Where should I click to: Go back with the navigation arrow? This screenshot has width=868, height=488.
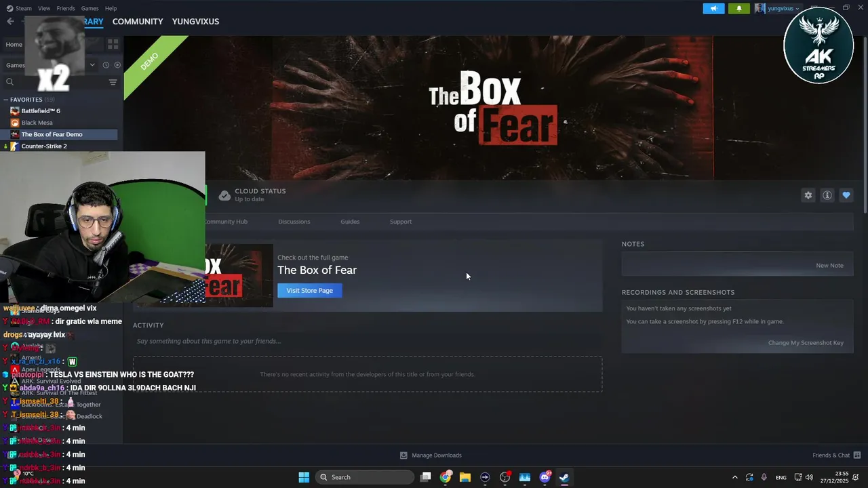point(10,22)
